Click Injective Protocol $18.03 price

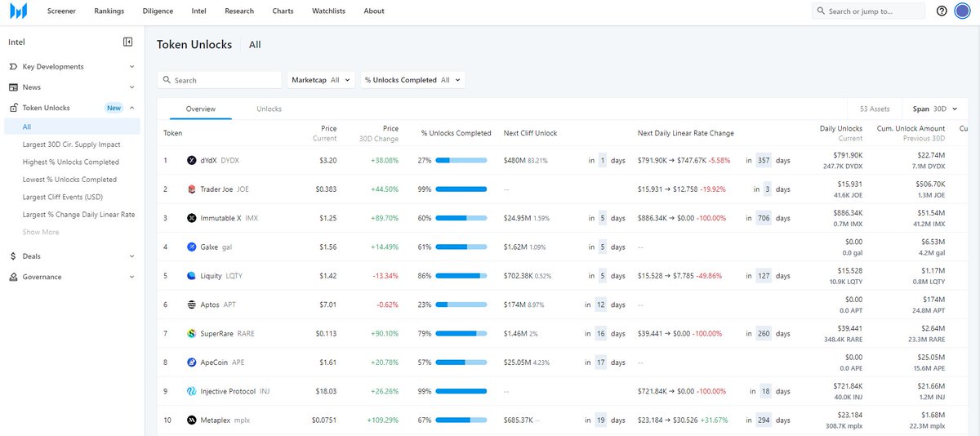click(325, 391)
